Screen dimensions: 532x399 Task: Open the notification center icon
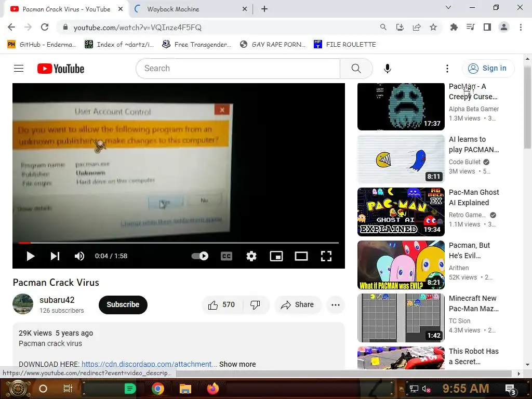[x=511, y=389]
